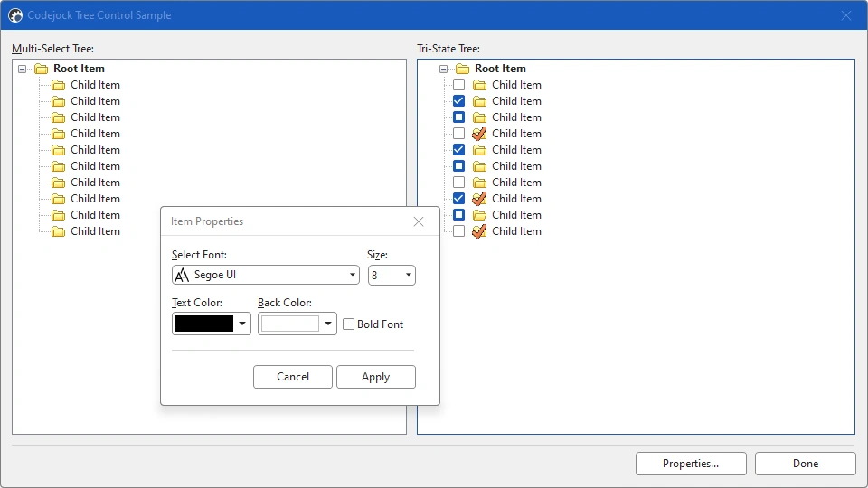This screenshot has height=488, width=868.
Task: Click Root Item folder icon in Tri-State Tree
Action: (462, 69)
